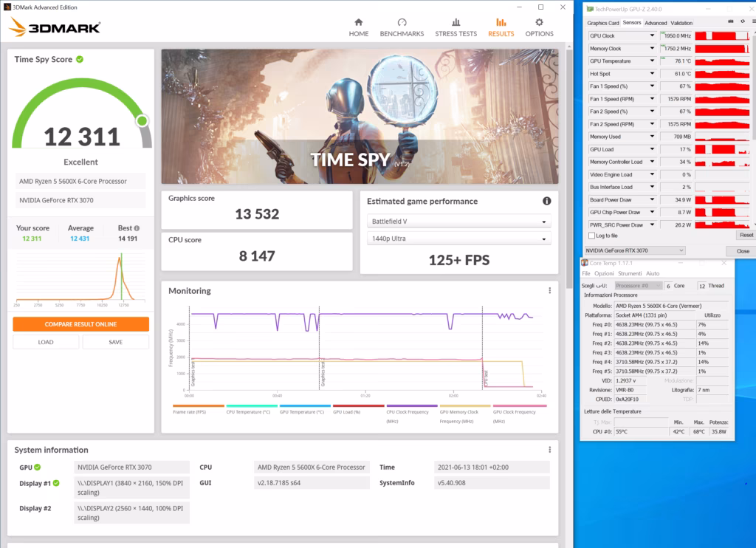Click Close button in GPU-Z
Screen dimensions: 756x548
pos(741,251)
